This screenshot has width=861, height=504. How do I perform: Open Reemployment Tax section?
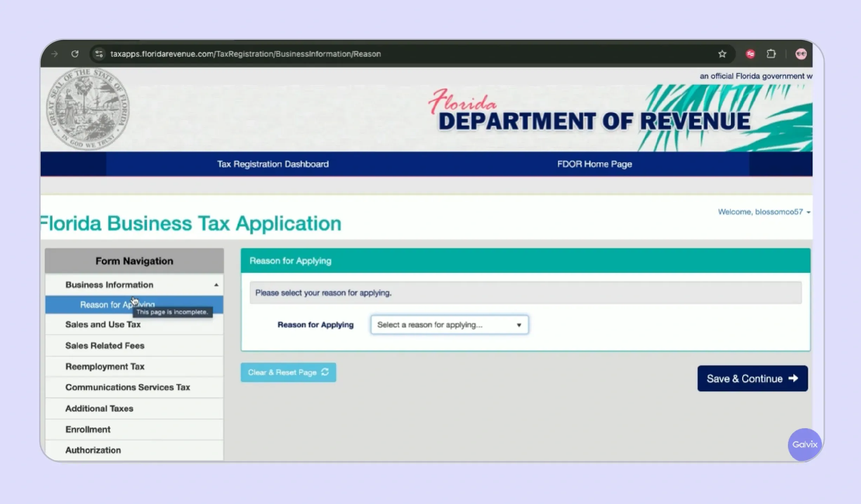tap(134, 366)
